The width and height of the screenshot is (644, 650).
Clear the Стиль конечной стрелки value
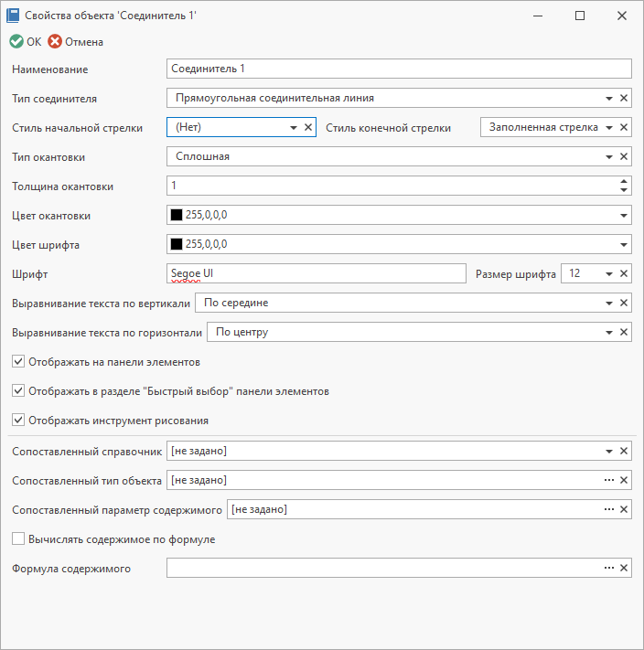coord(623,127)
